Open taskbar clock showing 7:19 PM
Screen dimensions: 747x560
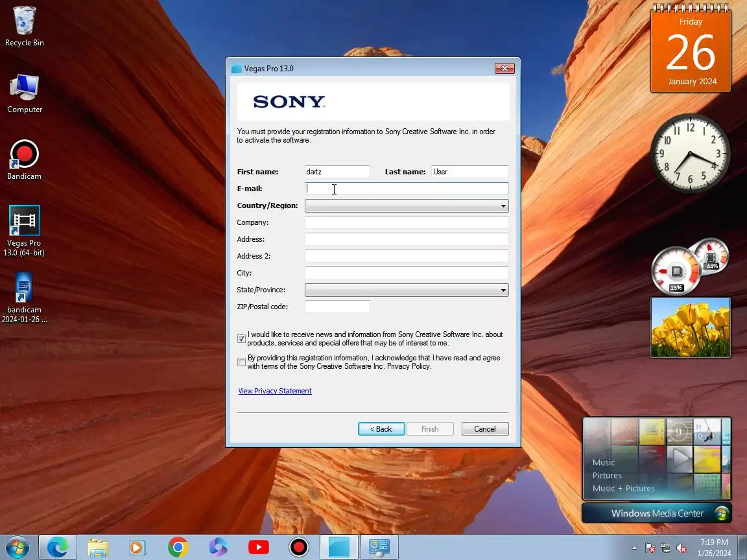pyautogui.click(x=714, y=548)
